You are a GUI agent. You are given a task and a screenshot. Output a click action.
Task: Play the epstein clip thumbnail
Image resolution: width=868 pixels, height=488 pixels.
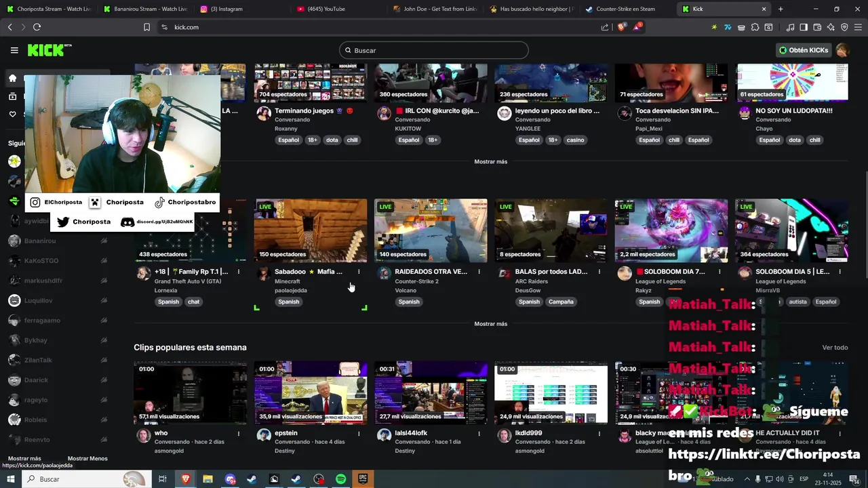pos(311,392)
